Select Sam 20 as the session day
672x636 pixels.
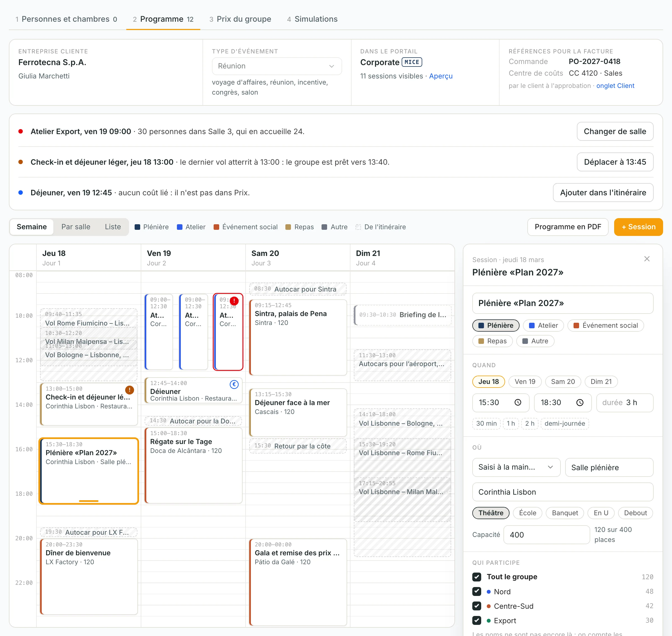(x=562, y=382)
